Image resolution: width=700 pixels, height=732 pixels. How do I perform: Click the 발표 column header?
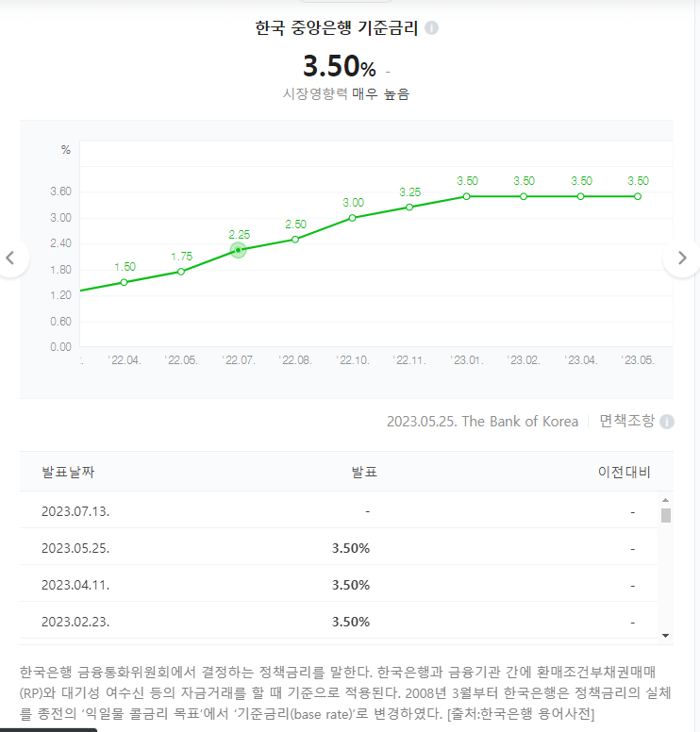tap(364, 472)
